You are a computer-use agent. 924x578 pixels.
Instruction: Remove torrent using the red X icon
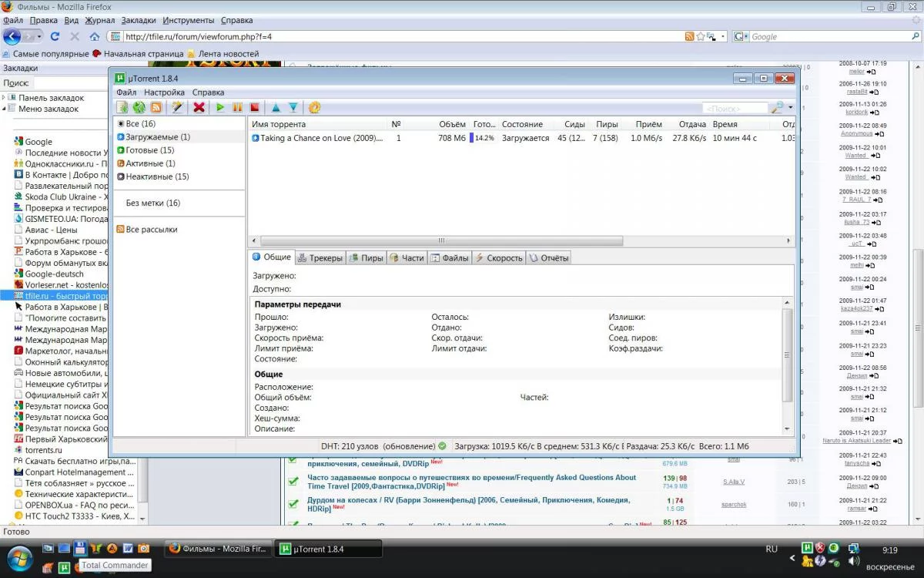(x=199, y=108)
